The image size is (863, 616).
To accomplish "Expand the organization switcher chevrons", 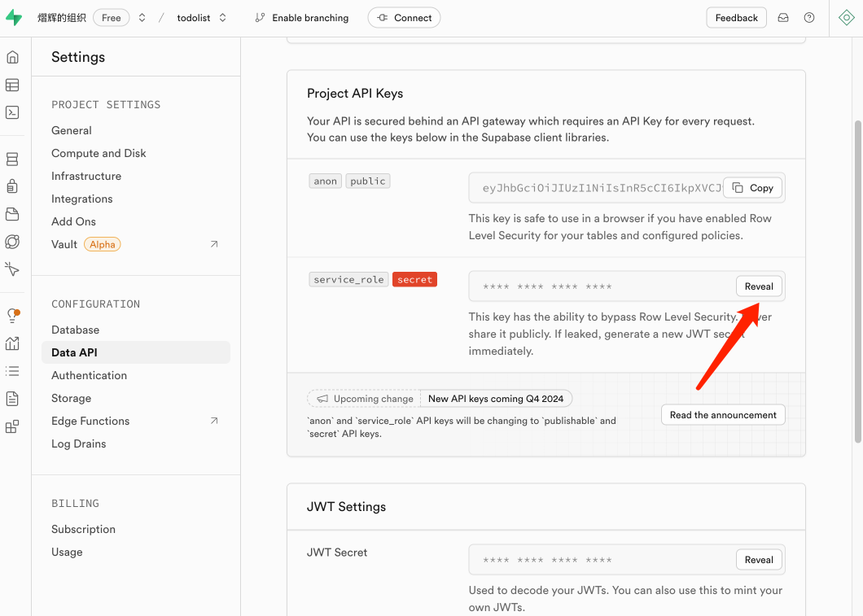I will pyautogui.click(x=142, y=18).
